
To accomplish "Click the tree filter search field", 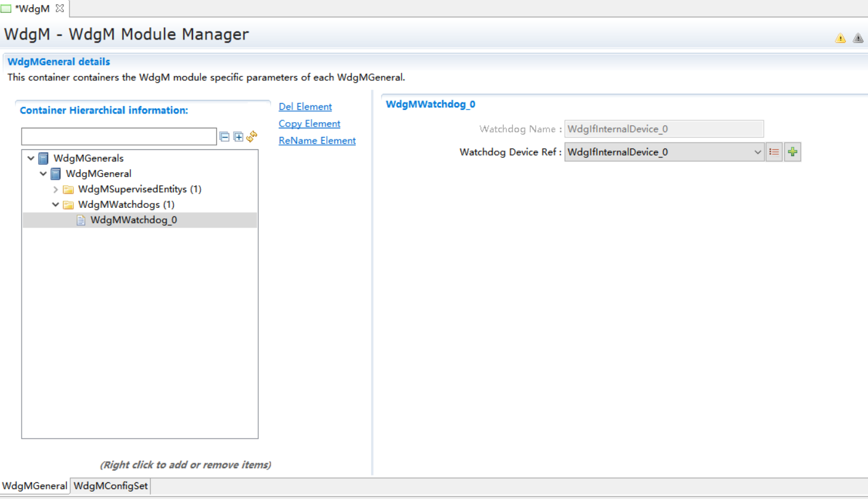I will point(119,137).
